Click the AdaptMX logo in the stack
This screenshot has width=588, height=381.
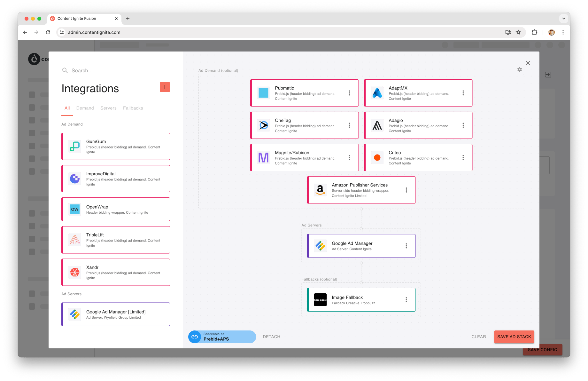pyautogui.click(x=377, y=93)
